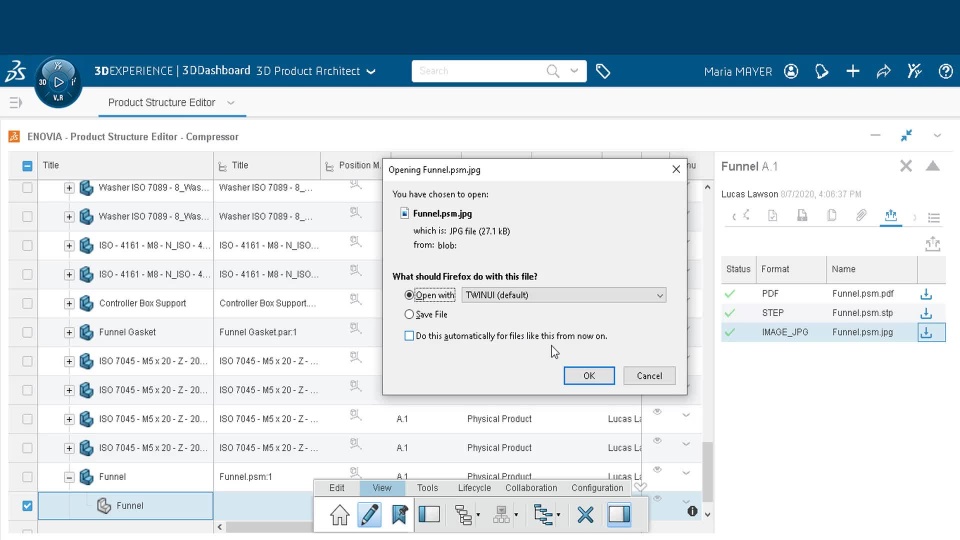
Task: Click the share arrow icon in header
Action: 883,72
